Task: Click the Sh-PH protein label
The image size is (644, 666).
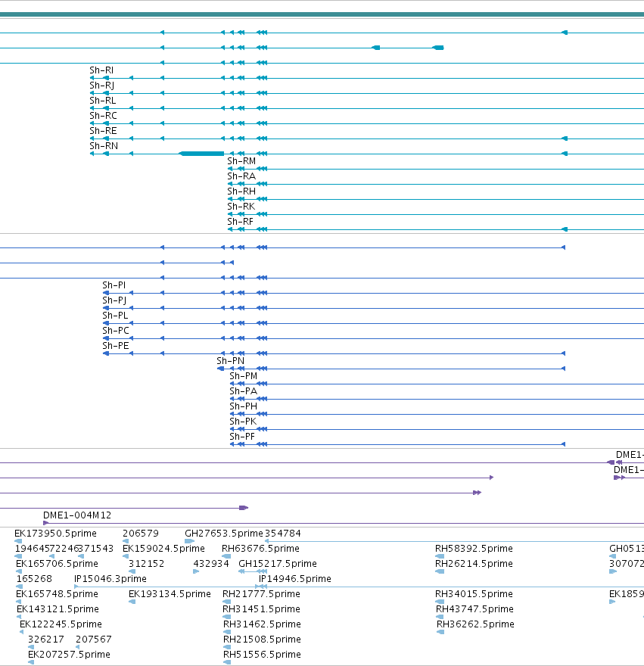Action: [244, 406]
